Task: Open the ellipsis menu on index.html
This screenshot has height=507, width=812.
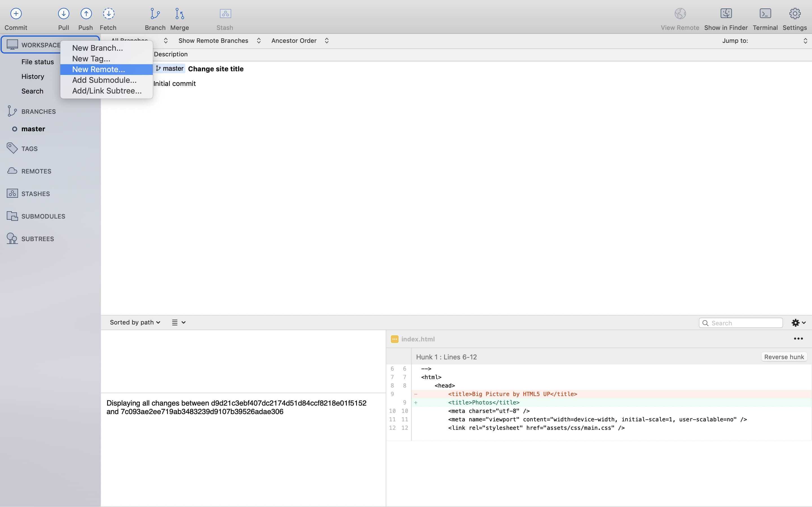Action: click(x=798, y=339)
